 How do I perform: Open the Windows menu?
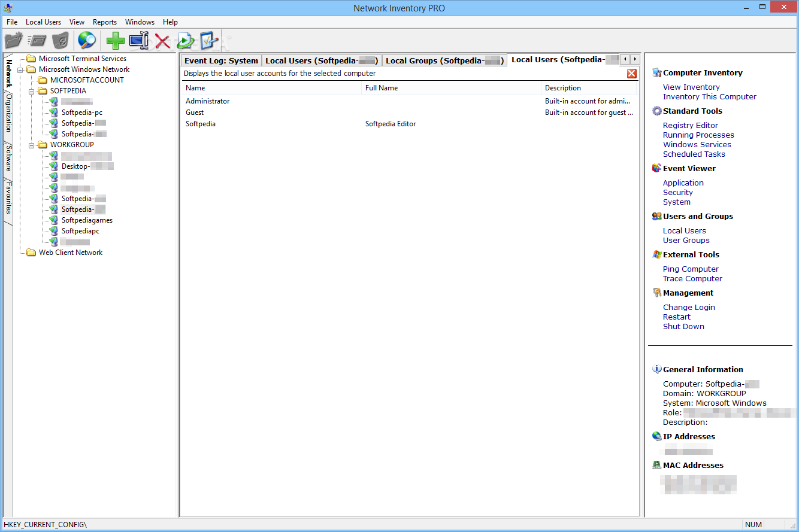[x=140, y=22]
